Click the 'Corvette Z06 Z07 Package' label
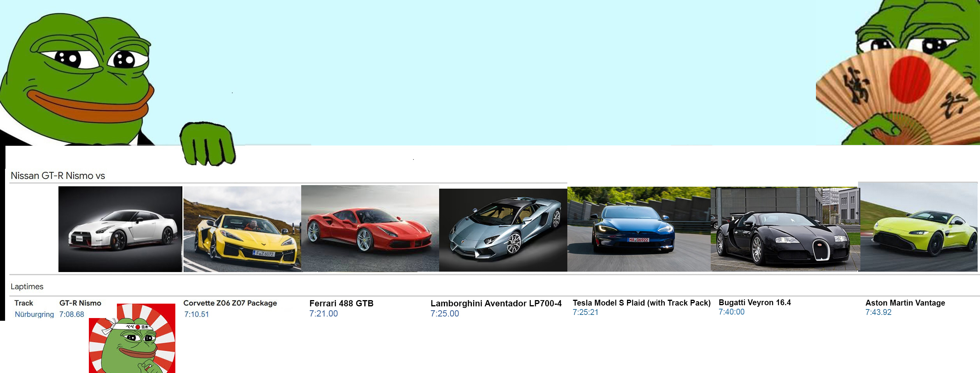The height and width of the screenshot is (373, 980). click(230, 303)
